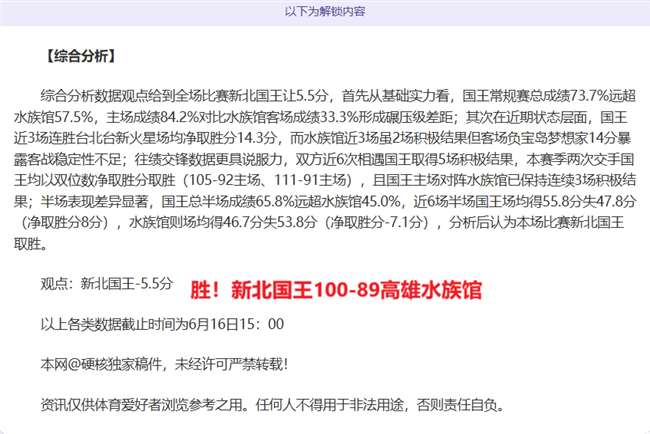Click the line containing '（105-92主场、111-91主场）'
This screenshot has width=650, height=434.
tap(325, 180)
